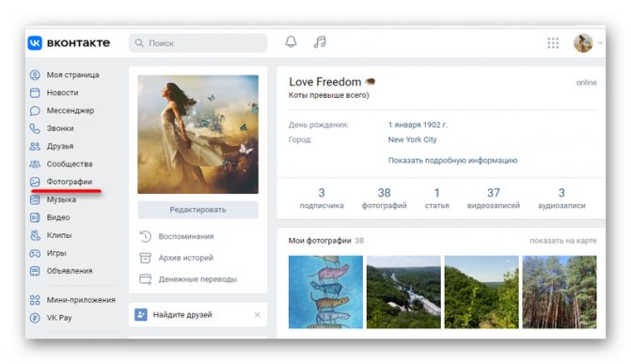This screenshot has width=631, height=364.
Task: Open the notifications bell
Action: 291,42
